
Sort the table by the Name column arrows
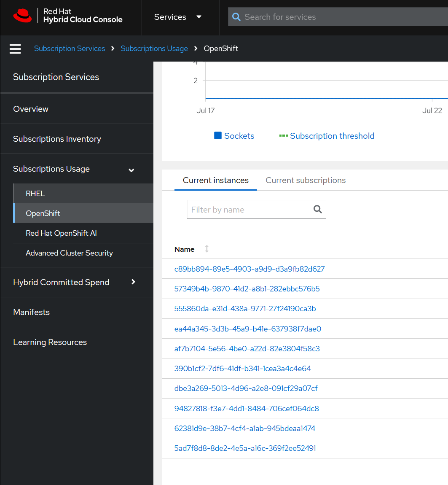click(x=207, y=249)
